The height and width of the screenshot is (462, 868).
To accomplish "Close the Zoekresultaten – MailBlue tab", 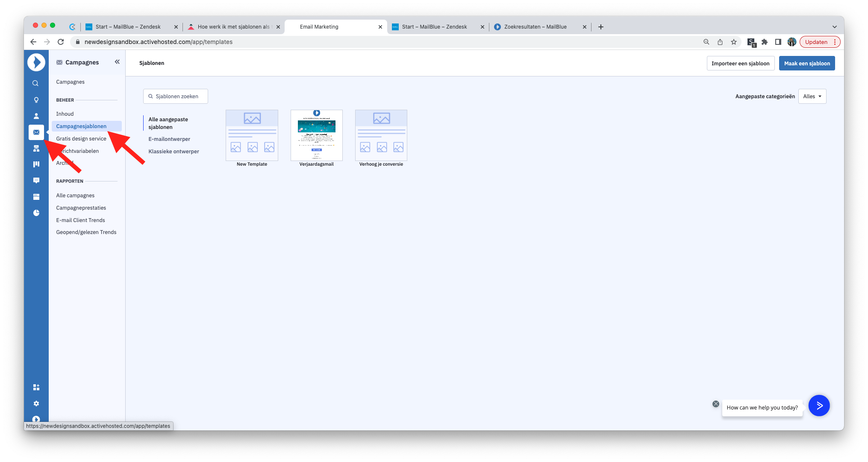I will click(585, 27).
